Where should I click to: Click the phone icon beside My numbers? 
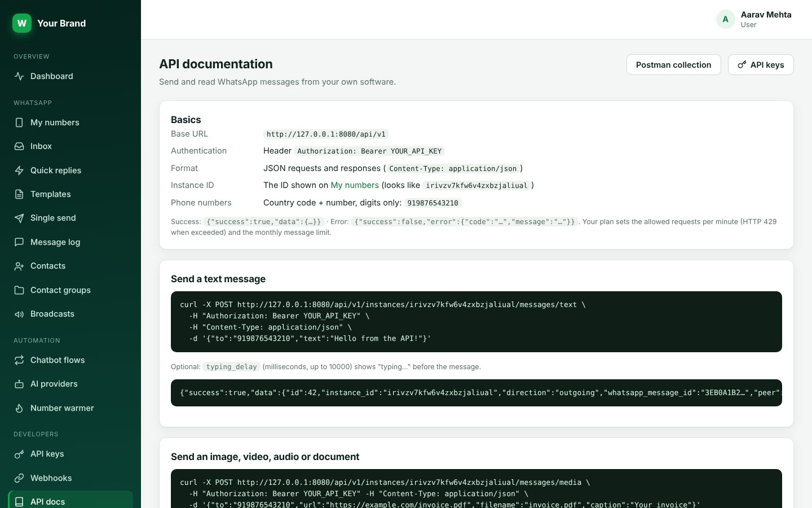pyautogui.click(x=19, y=122)
